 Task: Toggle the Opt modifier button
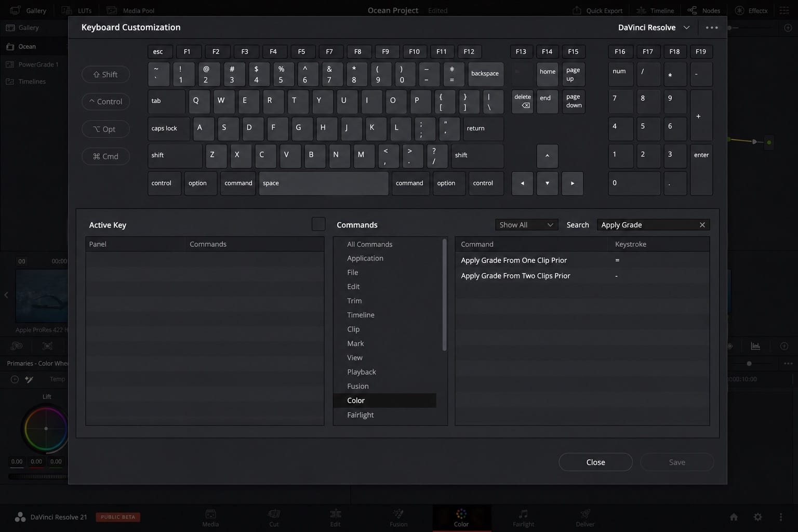[105, 129]
